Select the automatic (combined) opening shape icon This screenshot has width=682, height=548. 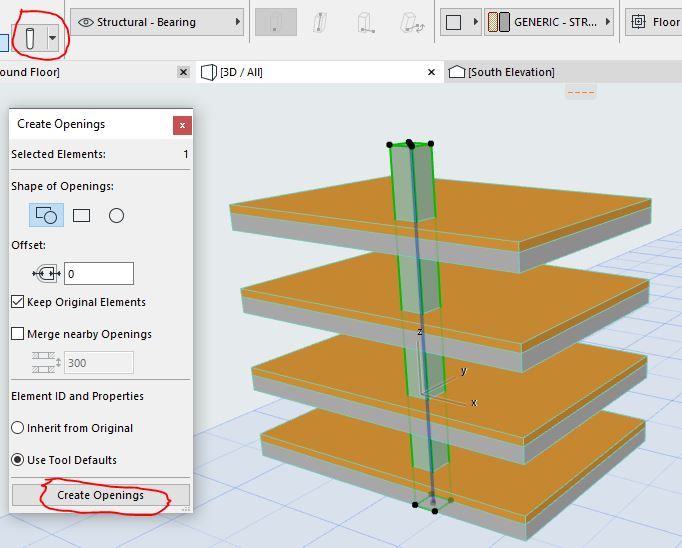(47, 215)
